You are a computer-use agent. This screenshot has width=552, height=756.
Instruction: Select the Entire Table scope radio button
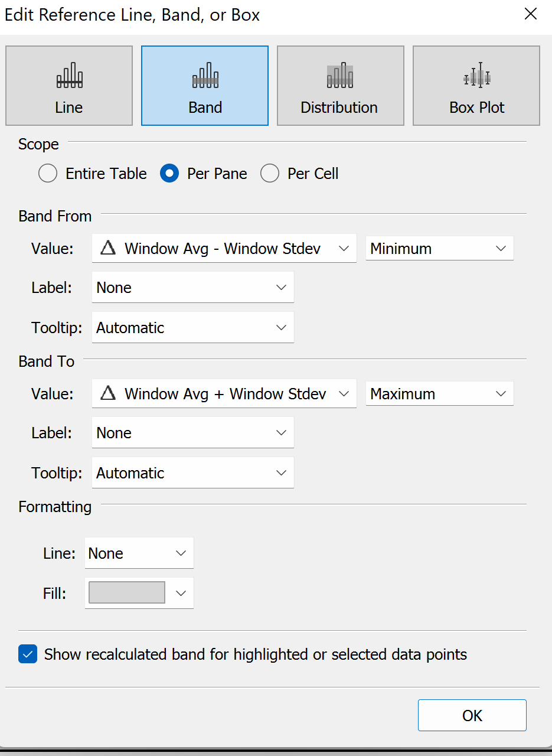point(48,174)
